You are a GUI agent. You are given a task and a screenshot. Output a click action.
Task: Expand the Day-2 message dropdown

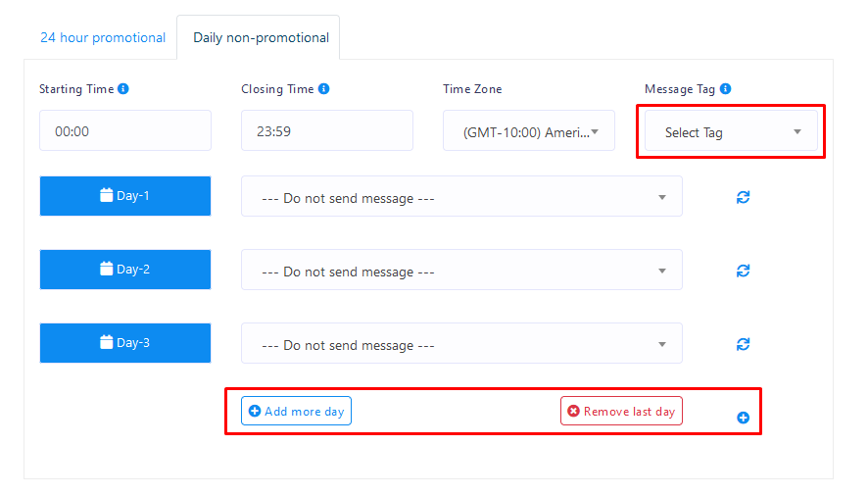[461, 271]
